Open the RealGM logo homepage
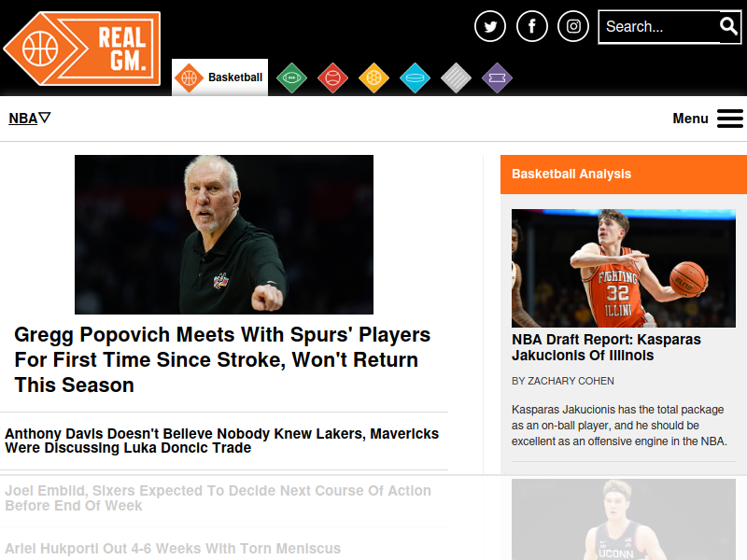 [81, 49]
